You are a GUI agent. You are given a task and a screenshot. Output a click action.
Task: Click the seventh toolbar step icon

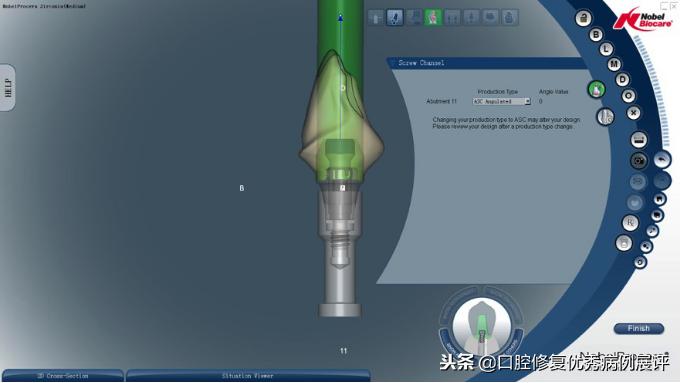coord(490,18)
